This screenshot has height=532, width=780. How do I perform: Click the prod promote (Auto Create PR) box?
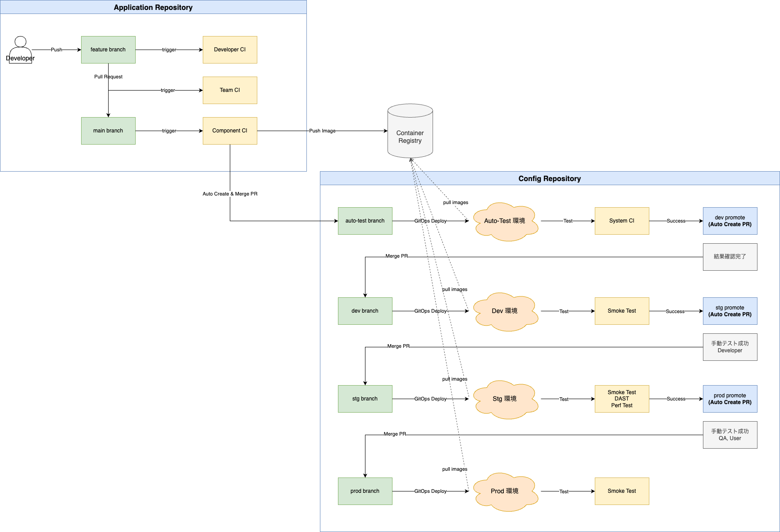point(730,399)
